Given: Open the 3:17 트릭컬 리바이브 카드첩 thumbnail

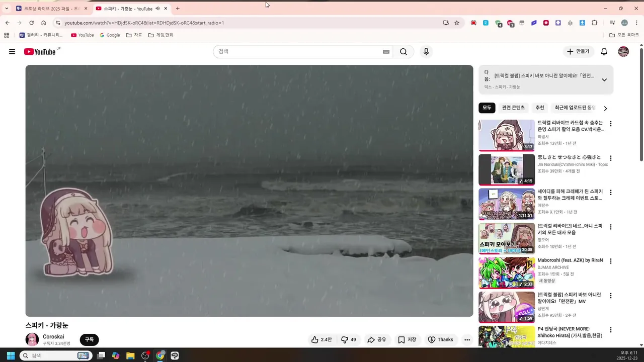Looking at the screenshot, I should pyautogui.click(x=507, y=135).
